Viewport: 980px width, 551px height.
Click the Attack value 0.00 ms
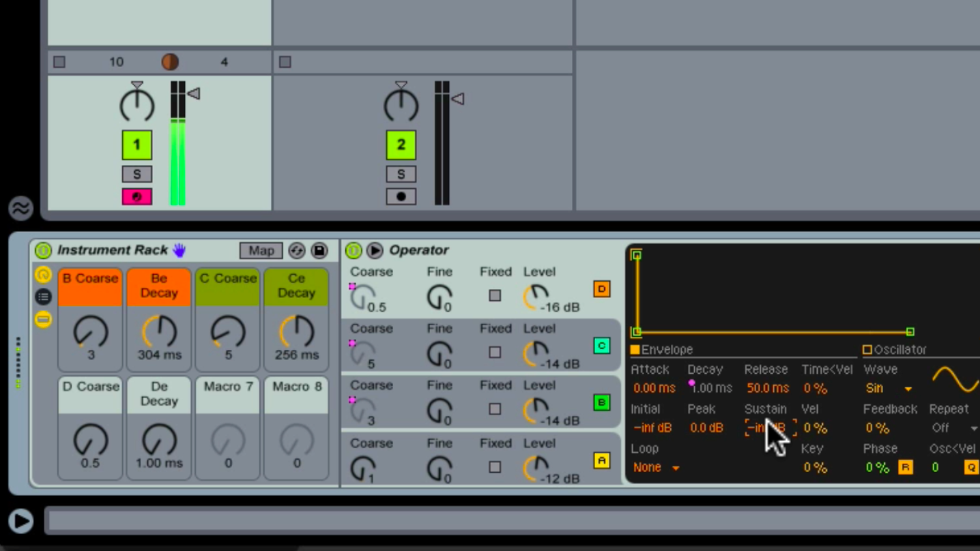tap(654, 388)
